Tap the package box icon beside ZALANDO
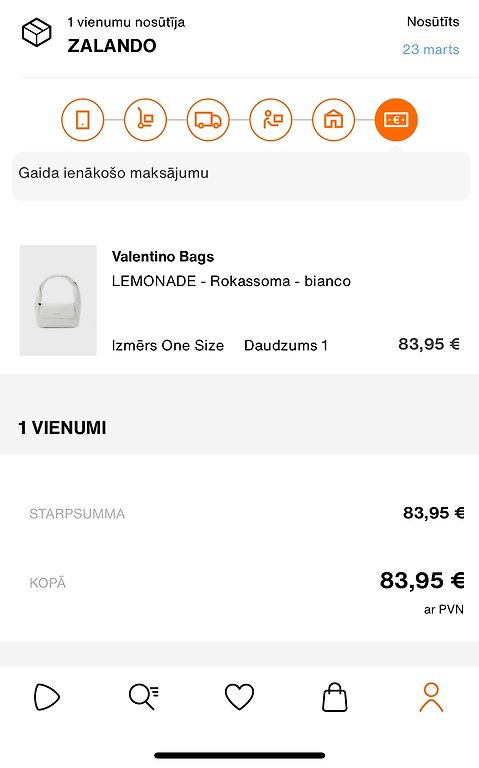This screenshot has height=768, width=479. pyautogui.click(x=37, y=33)
